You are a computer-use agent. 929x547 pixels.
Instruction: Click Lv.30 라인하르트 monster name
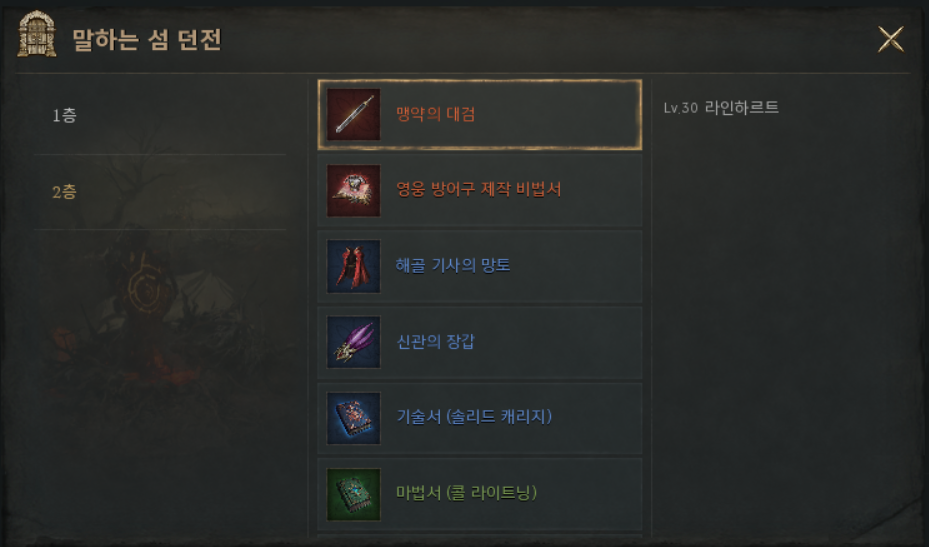click(720, 108)
